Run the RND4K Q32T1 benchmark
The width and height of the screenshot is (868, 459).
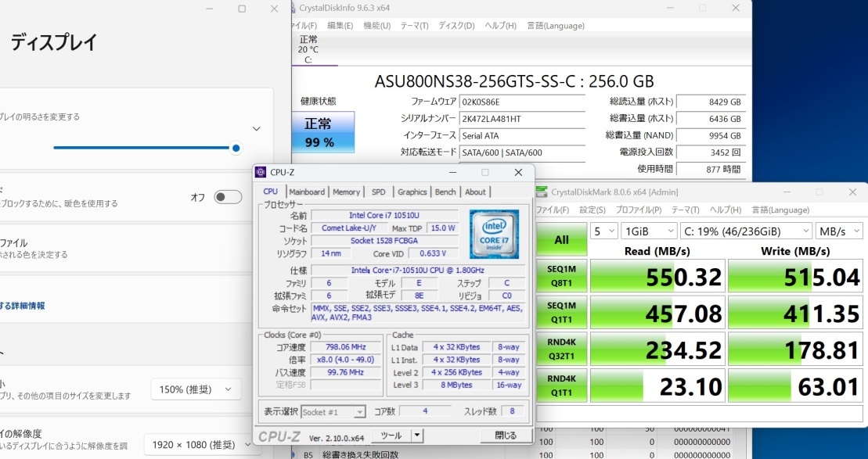pos(562,349)
